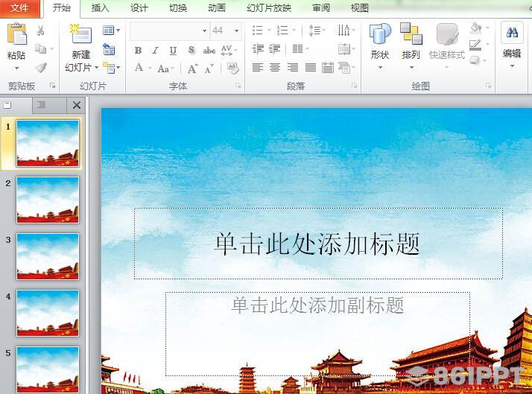Expand the Paste options arrow
Screen dimensions: 532x394
point(16,69)
